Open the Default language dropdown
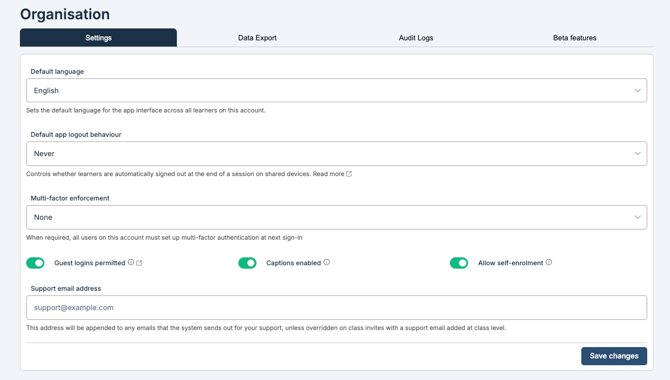 click(336, 90)
